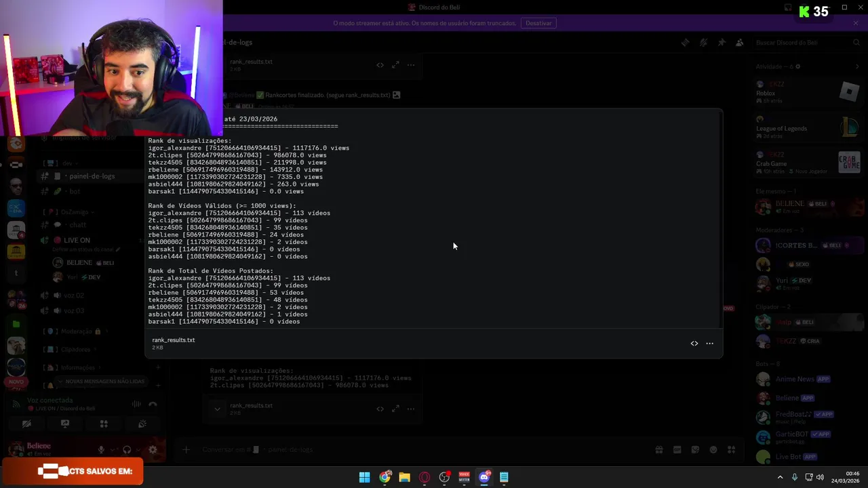Open Google Chrome from the taskbar
Image resolution: width=868 pixels, height=488 pixels.
click(384, 477)
